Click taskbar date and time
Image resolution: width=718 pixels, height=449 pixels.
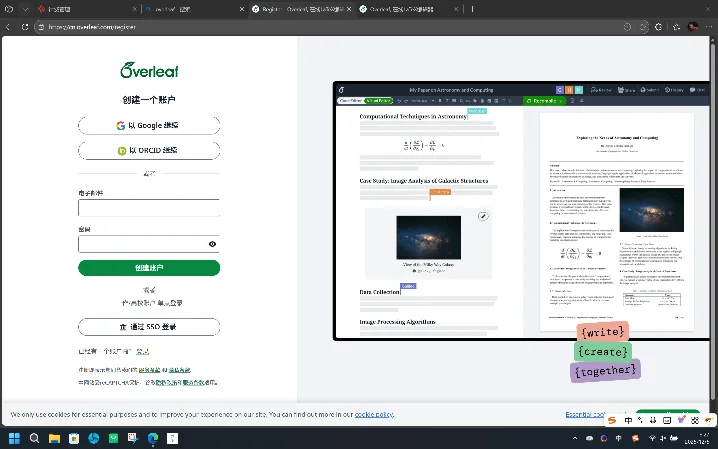[697, 438]
